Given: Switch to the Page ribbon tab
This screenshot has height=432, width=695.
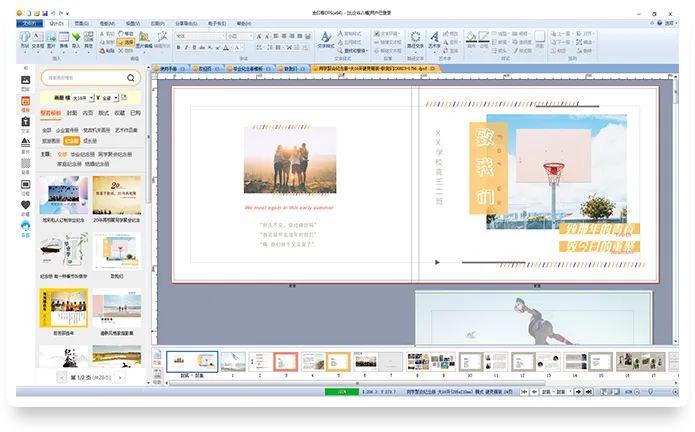Looking at the screenshot, I should [80, 21].
